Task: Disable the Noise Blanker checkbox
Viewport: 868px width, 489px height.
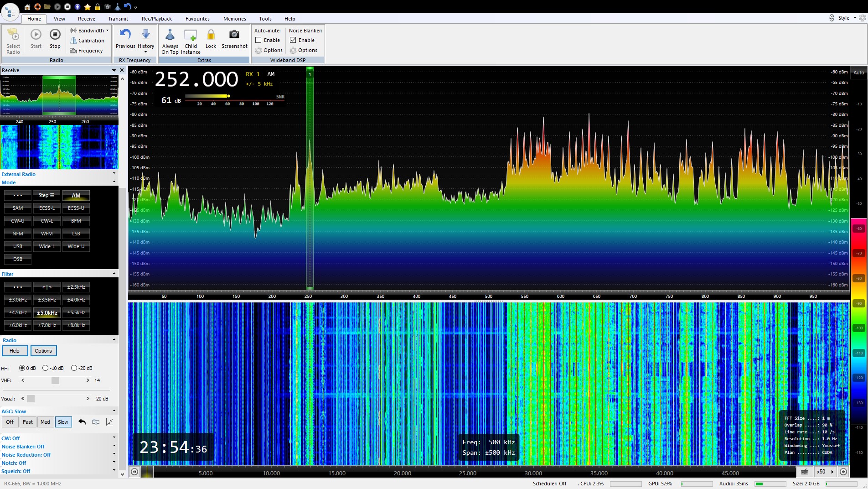Action: click(293, 40)
